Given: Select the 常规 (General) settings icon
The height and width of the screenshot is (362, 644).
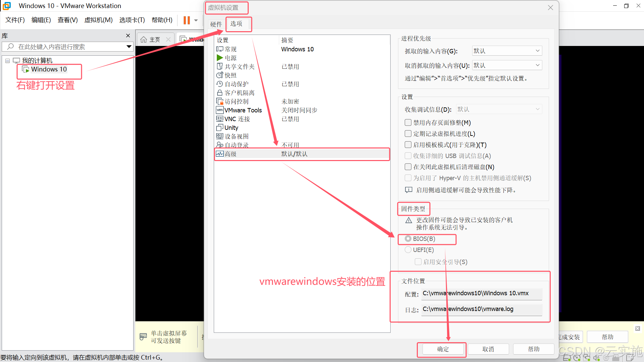Looking at the screenshot, I should tap(219, 49).
